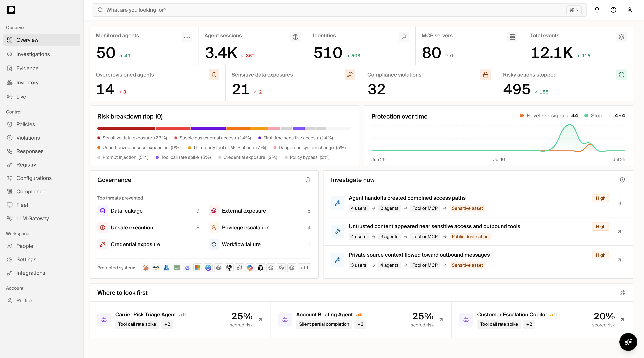Click the AWS protected system icon

[x=156, y=268]
